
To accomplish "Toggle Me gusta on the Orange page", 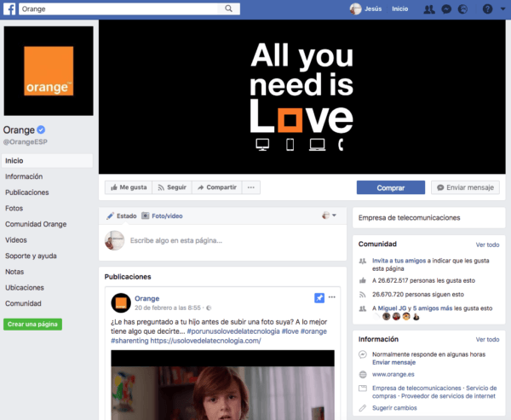I will [128, 187].
